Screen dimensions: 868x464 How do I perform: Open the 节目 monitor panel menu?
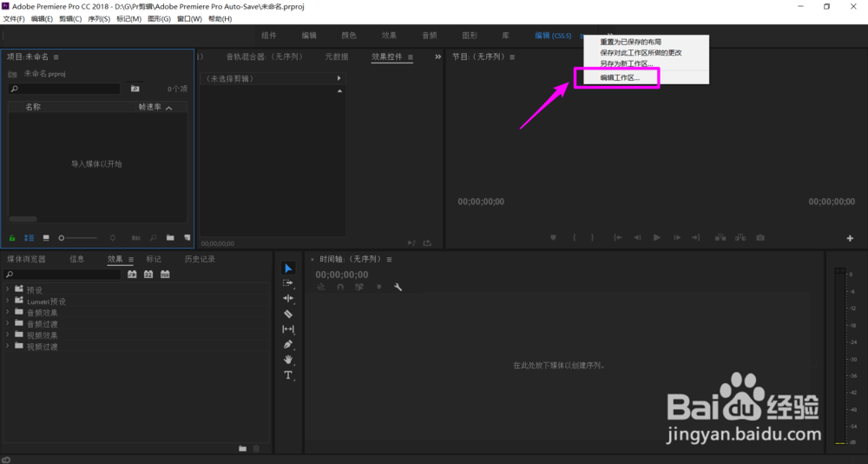click(512, 56)
